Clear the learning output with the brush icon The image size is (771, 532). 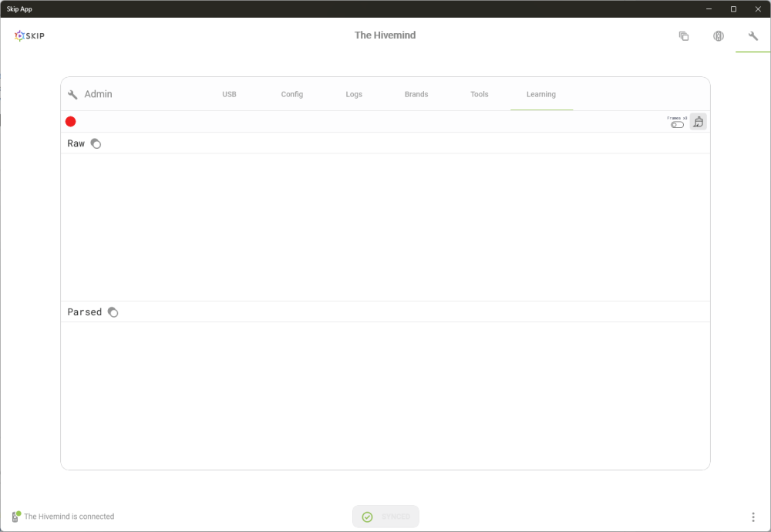(x=699, y=122)
